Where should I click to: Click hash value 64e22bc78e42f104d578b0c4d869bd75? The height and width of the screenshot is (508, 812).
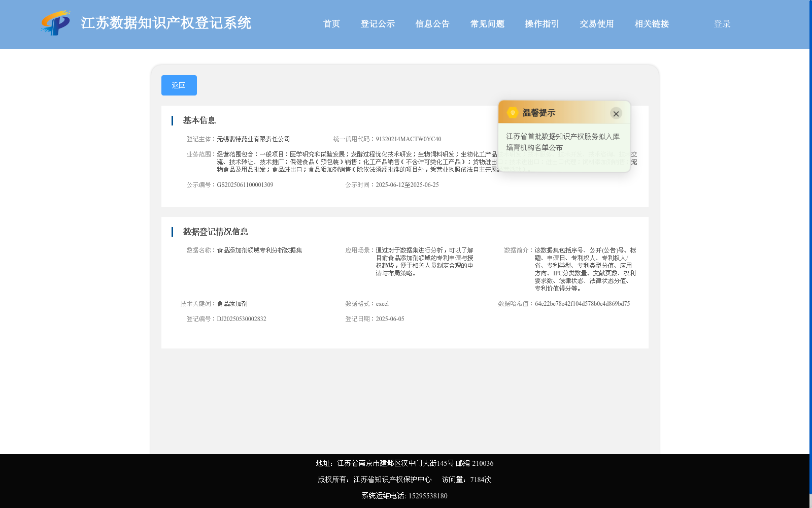(x=582, y=304)
